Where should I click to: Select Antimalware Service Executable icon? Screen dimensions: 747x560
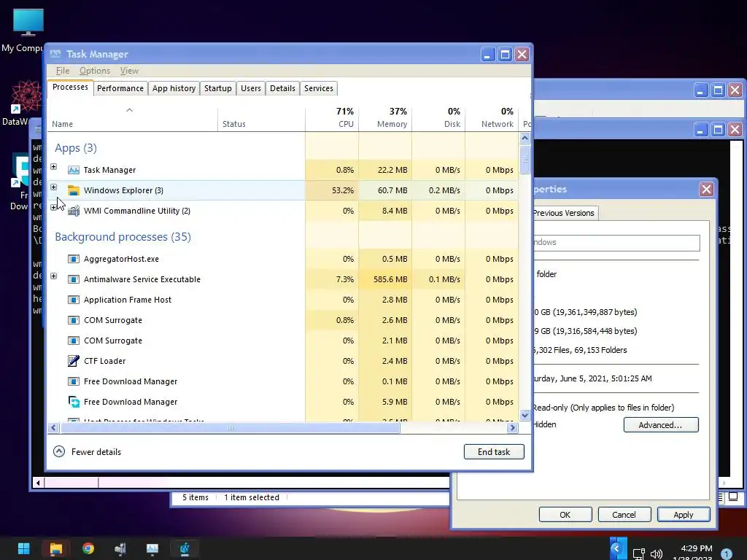coord(74,279)
